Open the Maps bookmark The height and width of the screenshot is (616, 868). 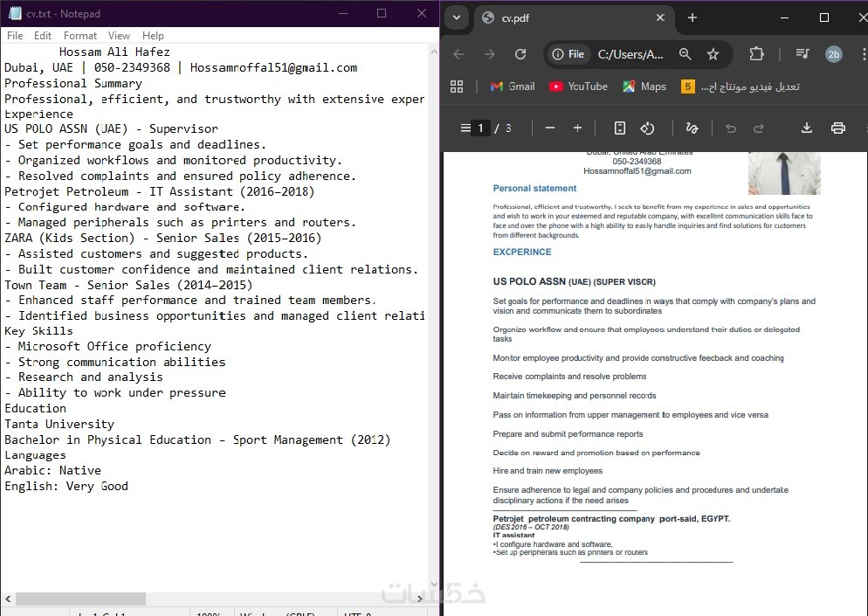[644, 87]
